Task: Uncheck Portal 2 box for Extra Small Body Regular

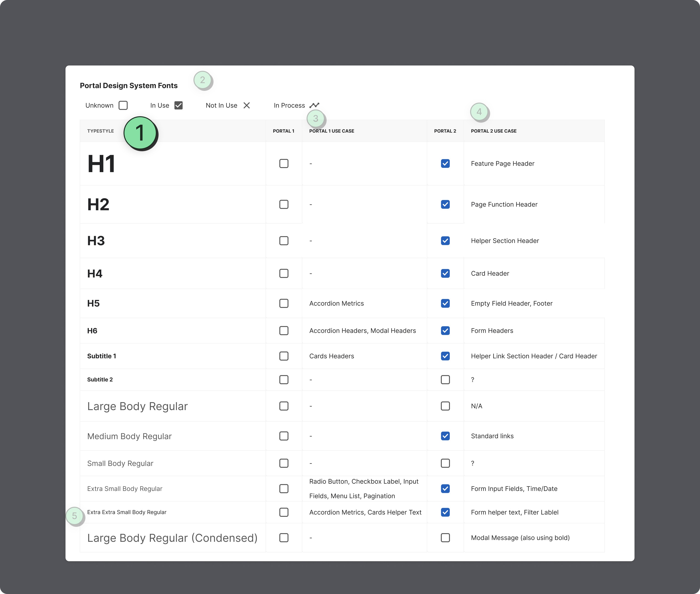Action: 445,489
